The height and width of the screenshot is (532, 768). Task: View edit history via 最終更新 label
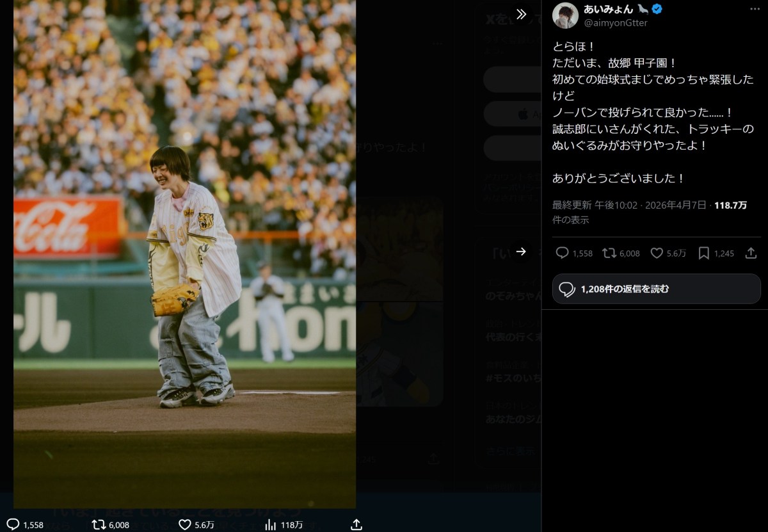(x=572, y=206)
